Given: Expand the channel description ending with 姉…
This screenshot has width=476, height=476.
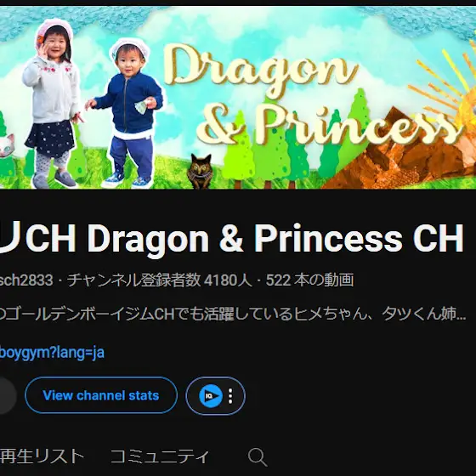Looking at the screenshot, I should pyautogui.click(x=233, y=314).
